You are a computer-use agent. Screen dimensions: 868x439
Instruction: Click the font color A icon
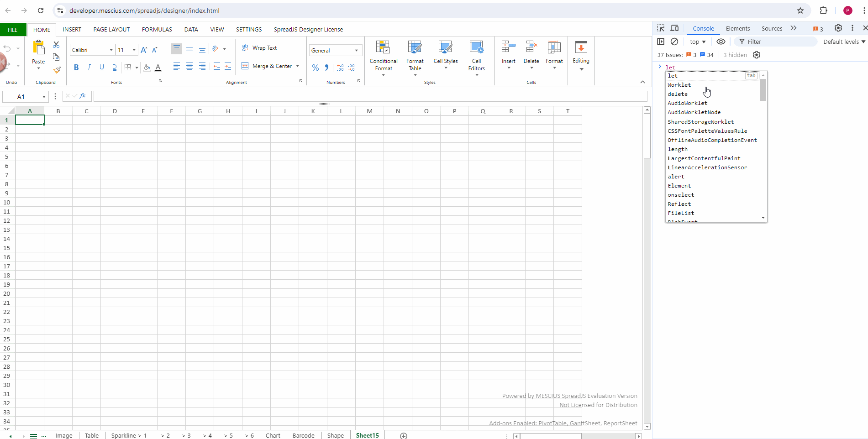pos(158,68)
